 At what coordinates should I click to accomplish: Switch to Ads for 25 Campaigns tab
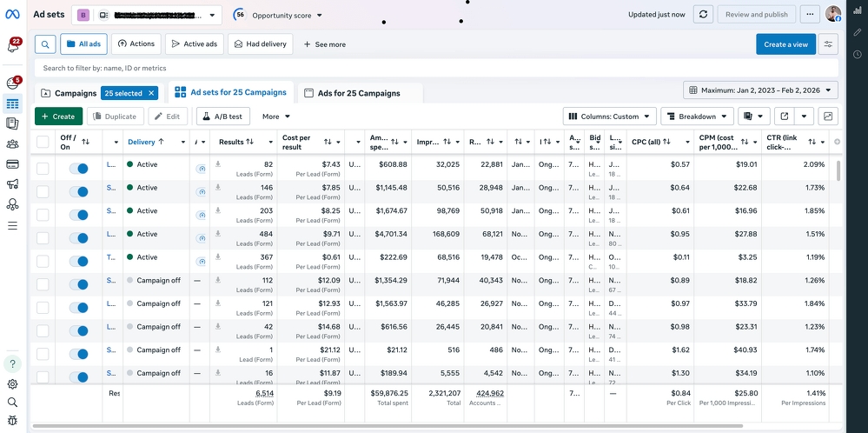[359, 93]
